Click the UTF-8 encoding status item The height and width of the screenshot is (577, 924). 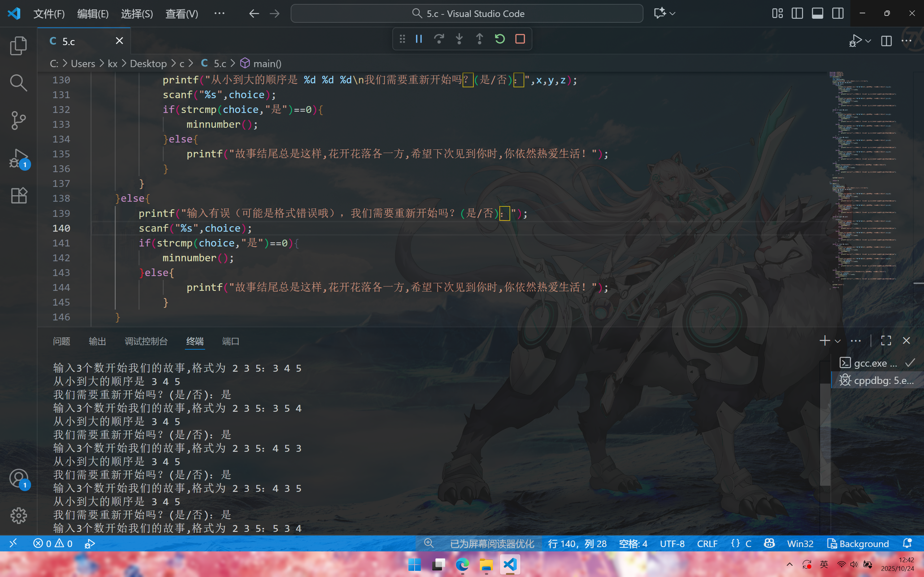(x=672, y=543)
